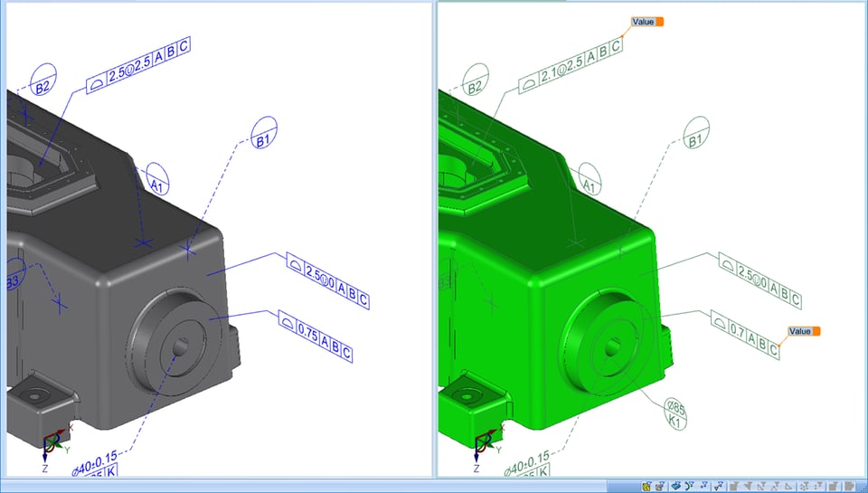Image resolution: width=868 pixels, height=493 pixels.
Task: Click the gray lock selection filter icon
Action: pos(660,487)
